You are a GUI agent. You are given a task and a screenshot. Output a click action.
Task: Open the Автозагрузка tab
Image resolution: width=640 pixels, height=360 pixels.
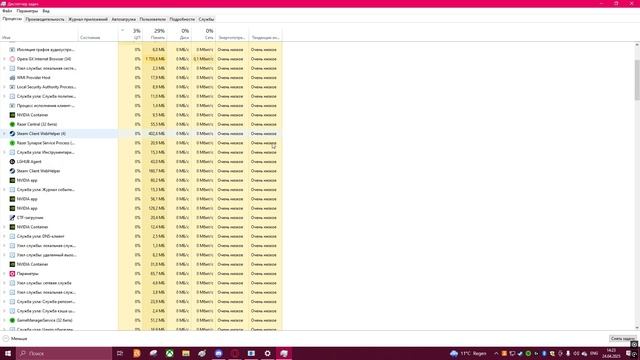pyautogui.click(x=123, y=19)
